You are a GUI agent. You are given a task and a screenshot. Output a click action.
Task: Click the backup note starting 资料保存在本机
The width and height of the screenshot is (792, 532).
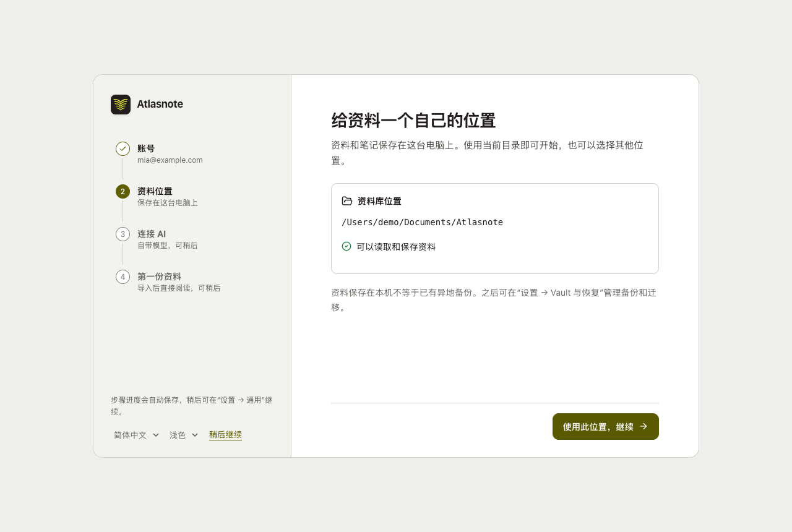pyautogui.click(x=494, y=300)
